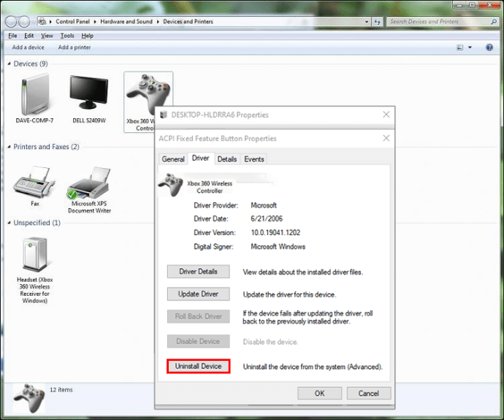Click the Disable Device button
504x420 pixels.
(x=199, y=341)
